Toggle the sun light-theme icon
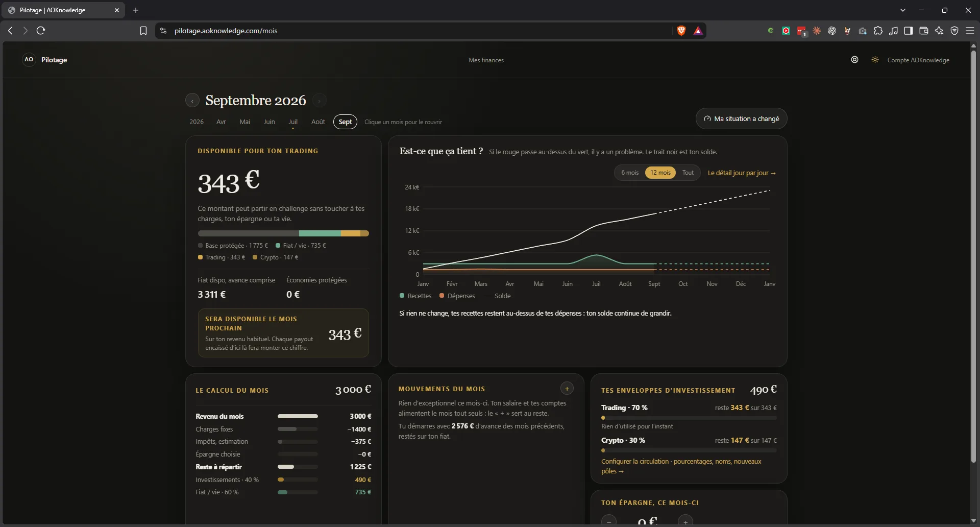 tap(875, 60)
